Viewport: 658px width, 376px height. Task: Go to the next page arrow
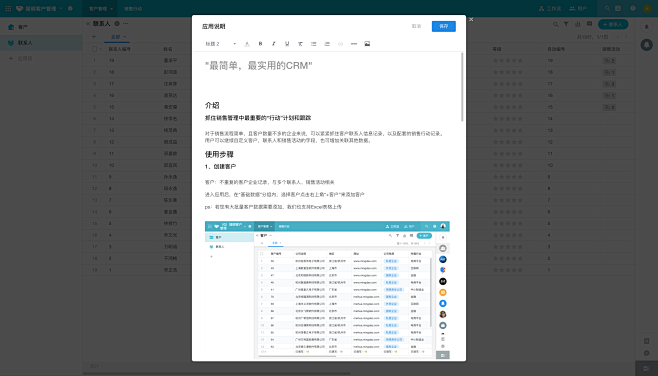[x=626, y=37]
